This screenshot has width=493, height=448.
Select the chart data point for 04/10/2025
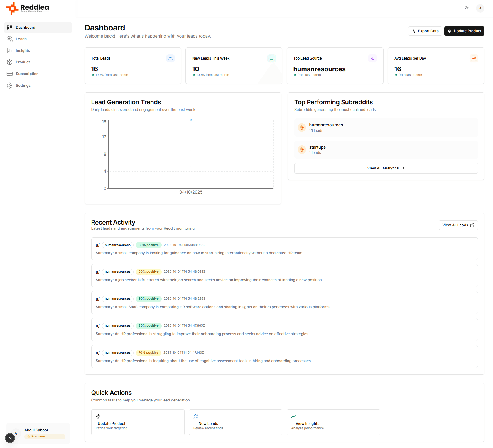point(191,120)
